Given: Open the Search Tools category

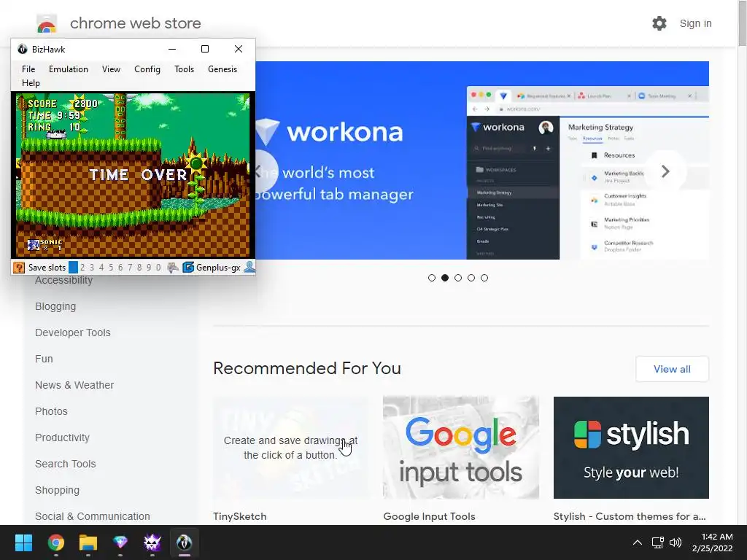Looking at the screenshot, I should 65,464.
